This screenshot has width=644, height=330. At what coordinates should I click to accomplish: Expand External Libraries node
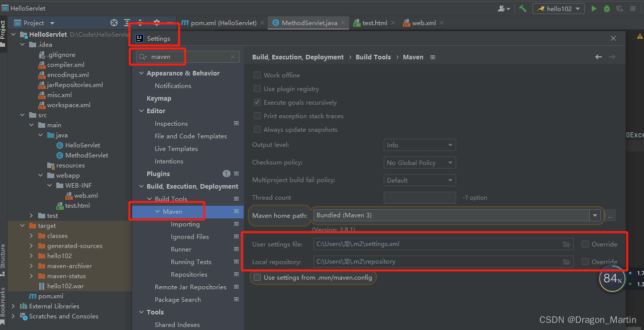14,306
